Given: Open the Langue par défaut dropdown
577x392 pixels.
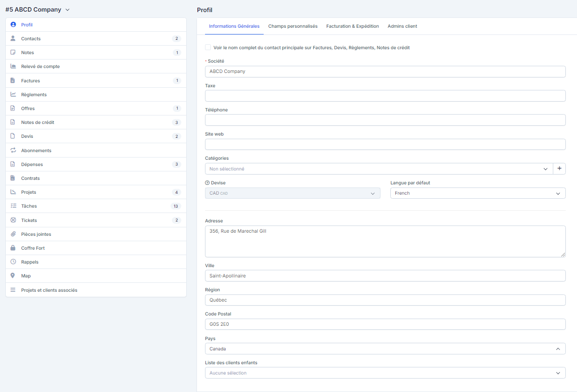Looking at the screenshot, I should (x=478, y=193).
